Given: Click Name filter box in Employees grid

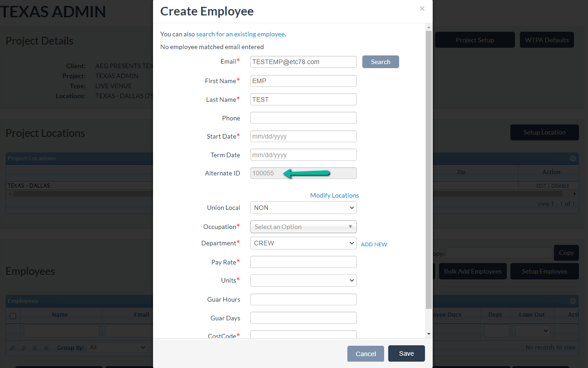Looking at the screenshot, I should click(61, 331).
